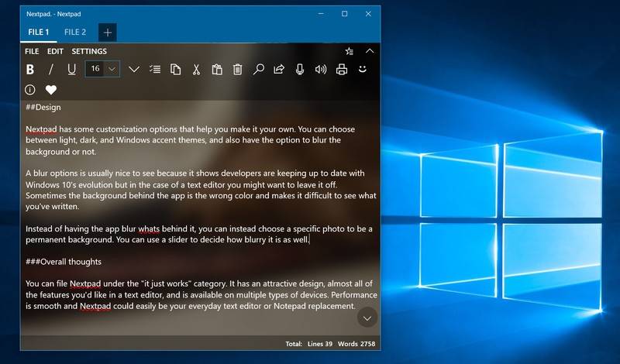
Task: Toggle bold formatting in Nextpad toolbar
Action: click(30, 70)
